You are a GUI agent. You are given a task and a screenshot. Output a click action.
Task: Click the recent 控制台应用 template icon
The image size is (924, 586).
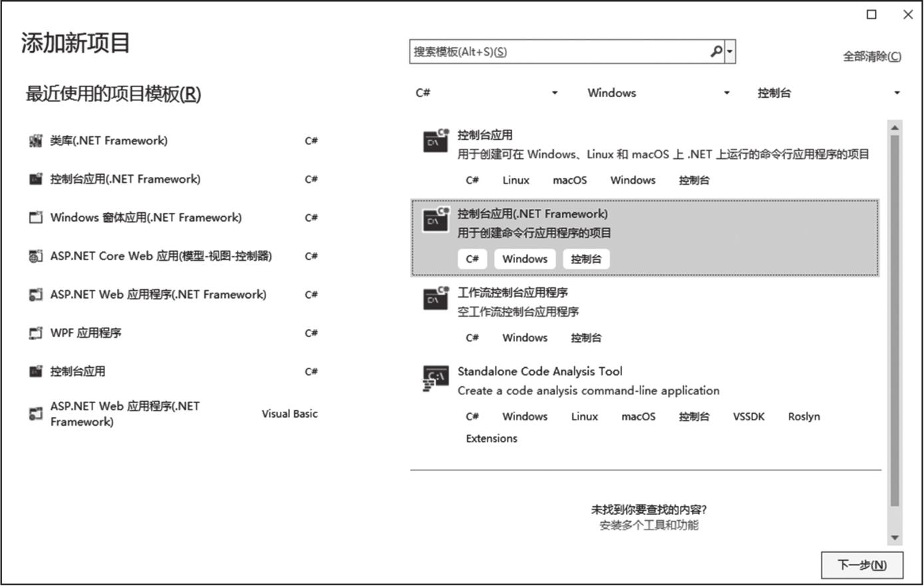(x=36, y=372)
